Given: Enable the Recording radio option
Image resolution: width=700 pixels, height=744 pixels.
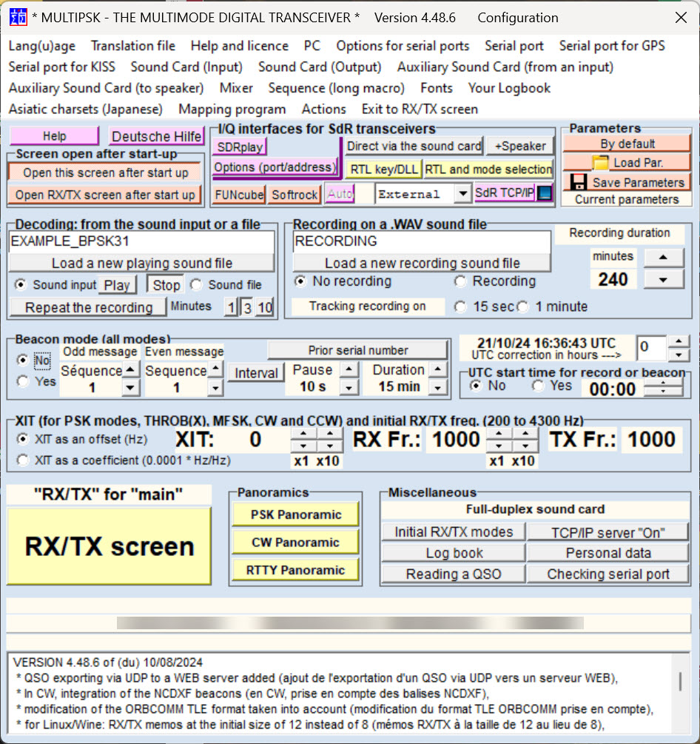Looking at the screenshot, I should click(461, 281).
